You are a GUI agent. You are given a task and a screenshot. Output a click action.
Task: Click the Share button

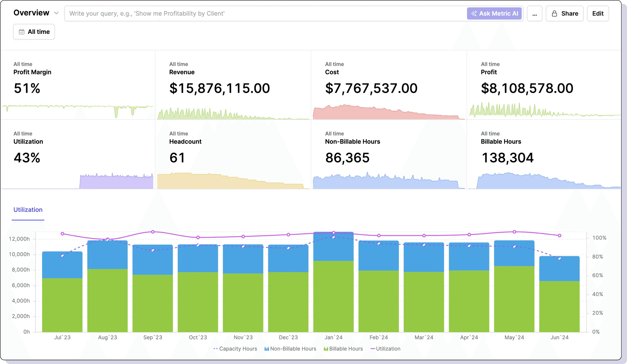565,14
